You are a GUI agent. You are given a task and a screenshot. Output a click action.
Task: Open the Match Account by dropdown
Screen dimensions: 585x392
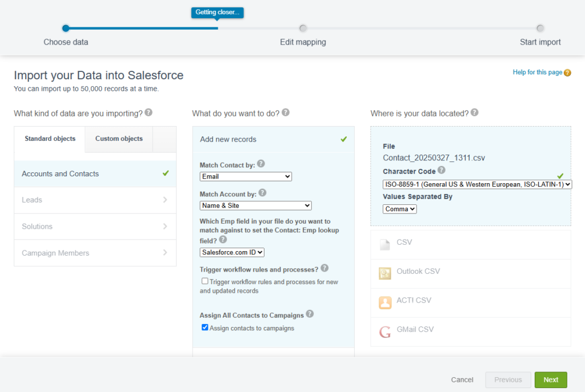click(255, 205)
